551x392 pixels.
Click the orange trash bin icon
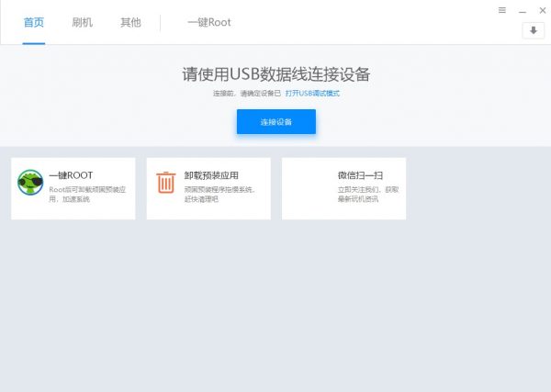(166, 183)
